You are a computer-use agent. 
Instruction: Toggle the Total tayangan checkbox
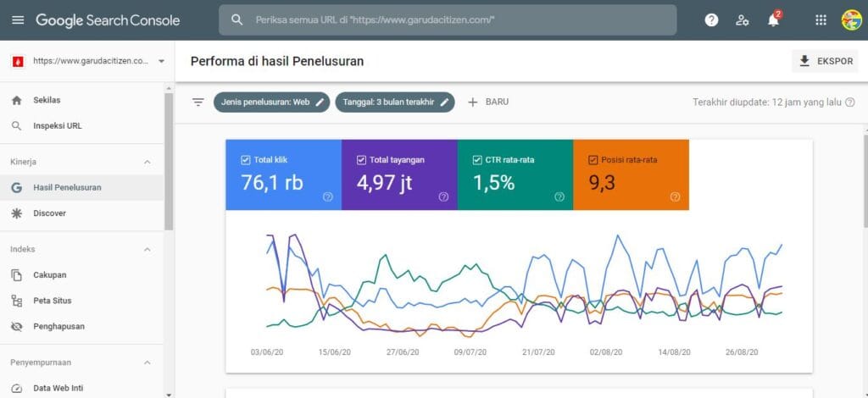point(361,160)
